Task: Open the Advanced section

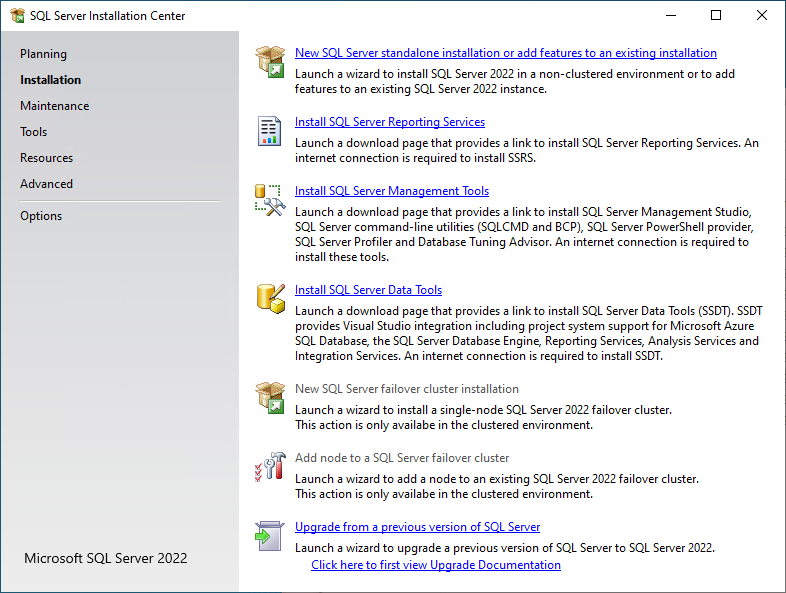Action: tap(47, 184)
